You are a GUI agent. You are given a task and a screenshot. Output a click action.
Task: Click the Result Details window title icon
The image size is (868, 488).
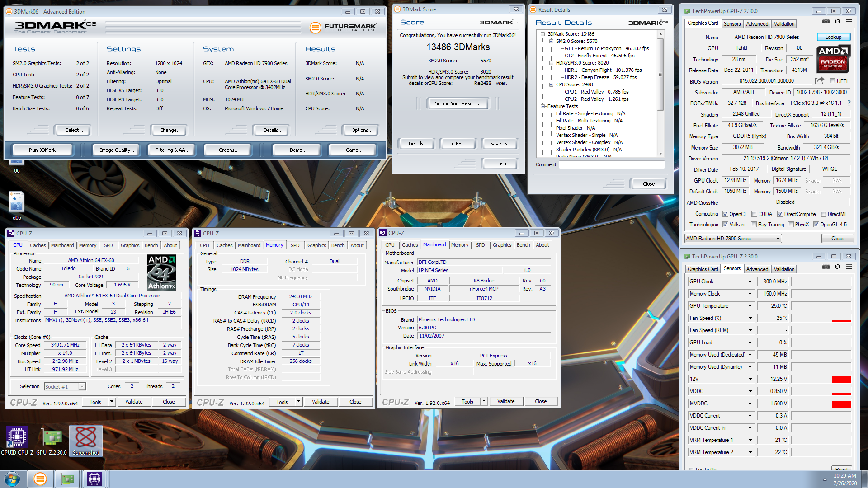pyautogui.click(x=533, y=9)
